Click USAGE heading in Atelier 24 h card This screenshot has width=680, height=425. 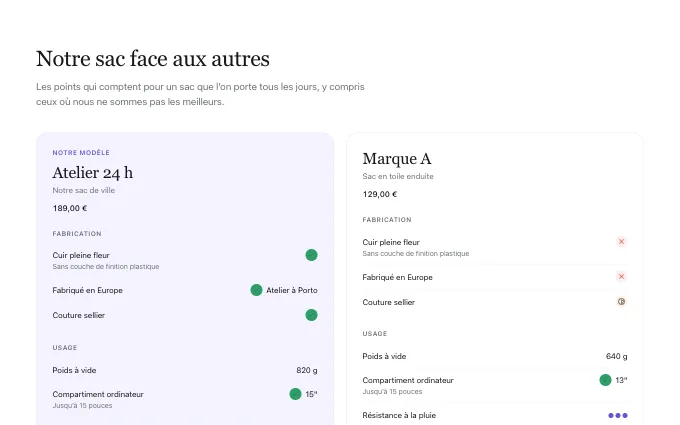[x=65, y=348]
